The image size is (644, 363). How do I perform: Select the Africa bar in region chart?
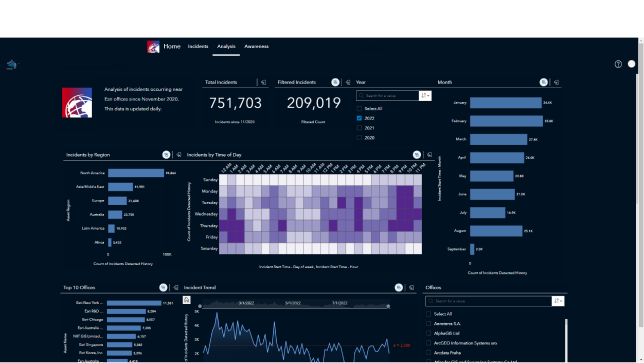click(x=110, y=243)
